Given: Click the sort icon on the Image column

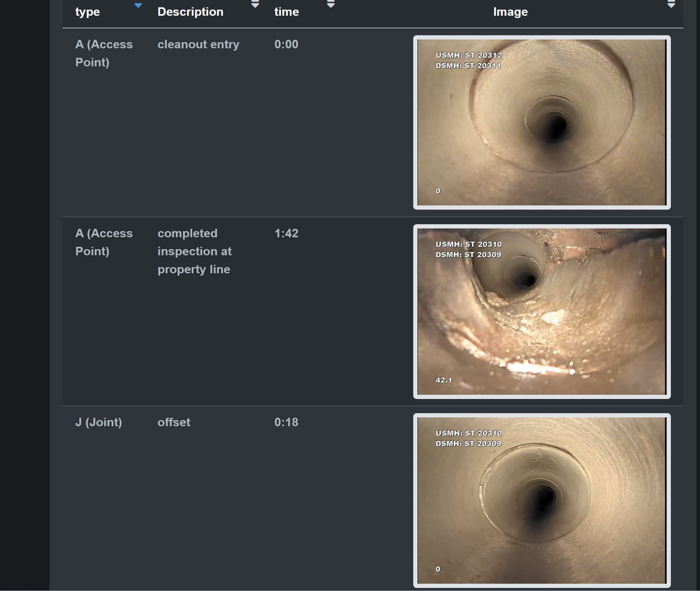Looking at the screenshot, I should [671, 4].
